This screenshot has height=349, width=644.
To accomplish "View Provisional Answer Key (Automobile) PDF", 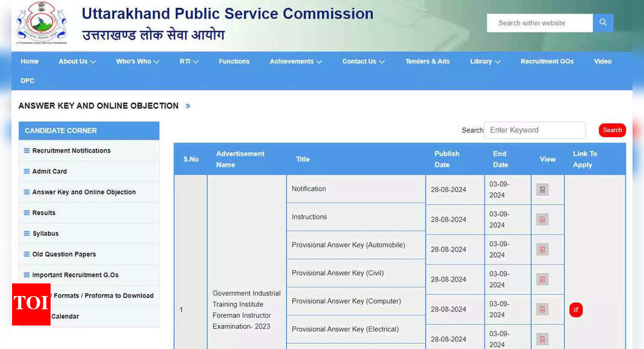I will pyautogui.click(x=542, y=249).
